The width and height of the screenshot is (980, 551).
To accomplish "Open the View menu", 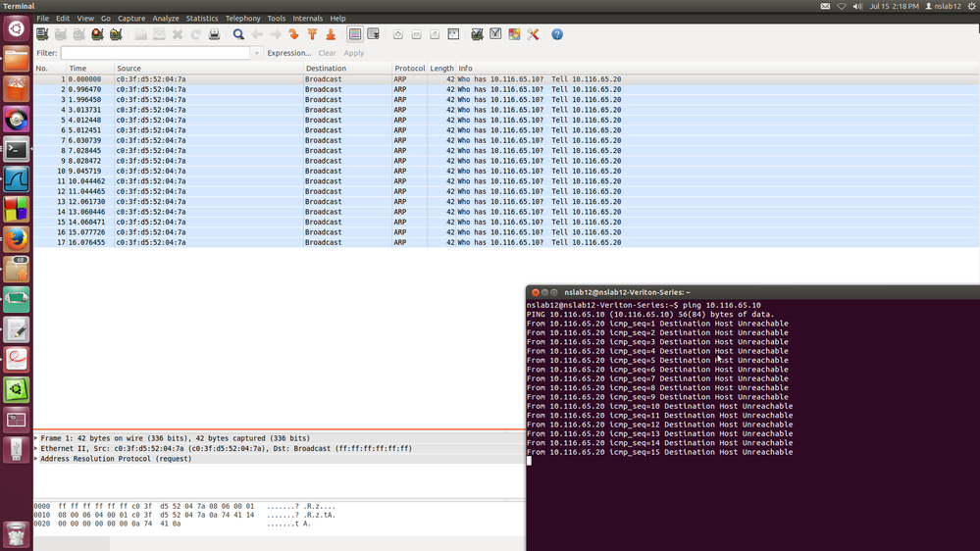I will coord(85,18).
